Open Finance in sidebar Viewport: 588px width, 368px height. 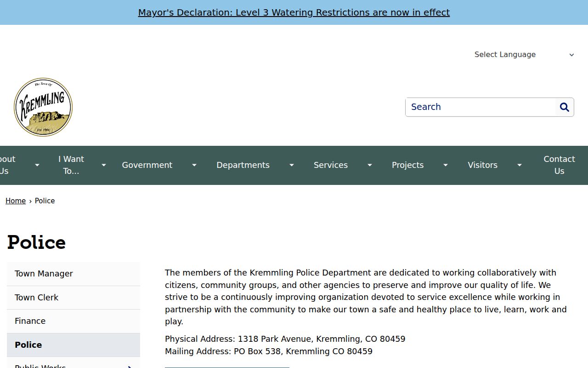coord(73,321)
